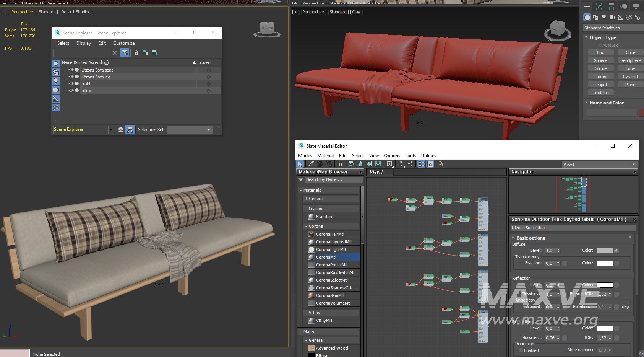The image size is (644, 357).
Task: Click the trash delete icon in Slate toolbar
Action: 340,164
